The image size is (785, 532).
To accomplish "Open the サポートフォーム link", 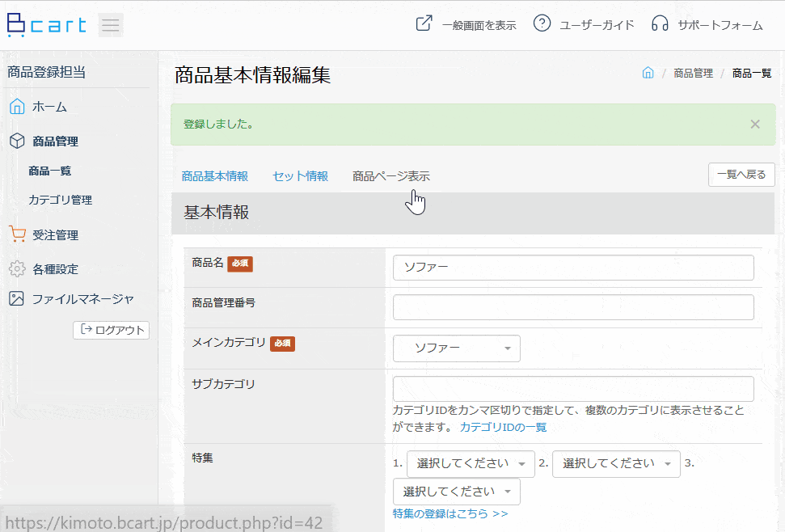I will [x=720, y=26].
